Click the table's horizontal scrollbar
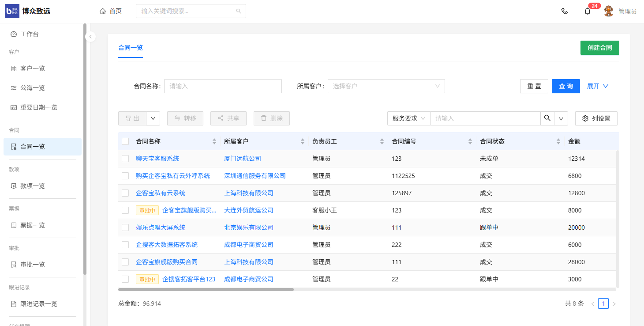The height and width of the screenshot is (326, 644). pyautogui.click(x=206, y=290)
